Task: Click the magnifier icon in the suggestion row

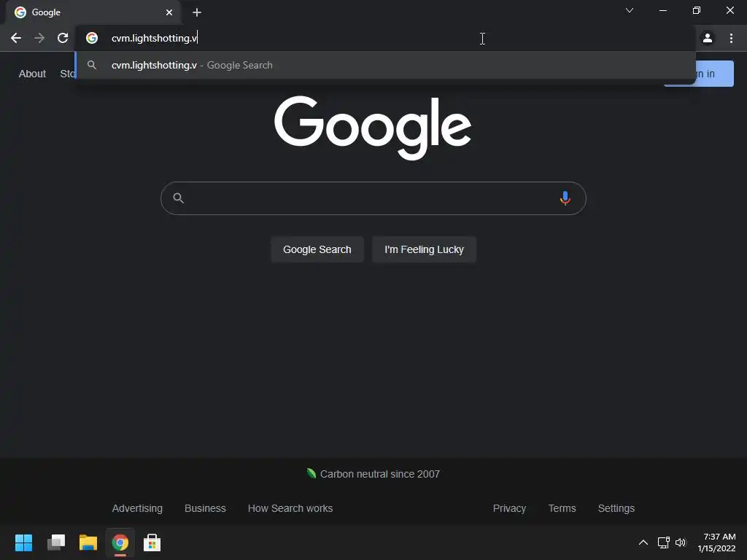Action: click(92, 65)
